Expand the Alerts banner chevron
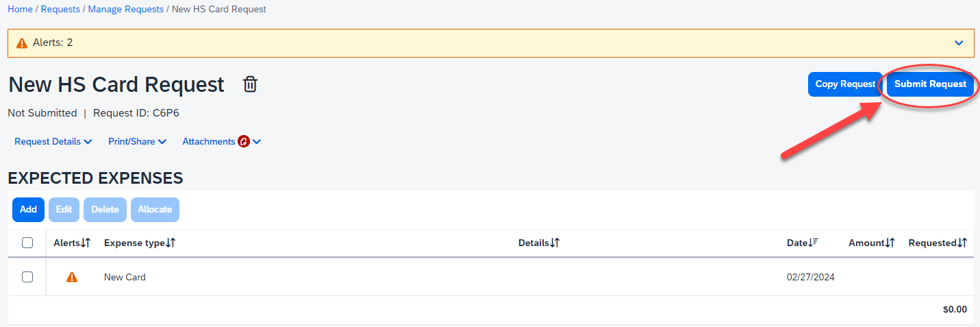 coord(959,43)
